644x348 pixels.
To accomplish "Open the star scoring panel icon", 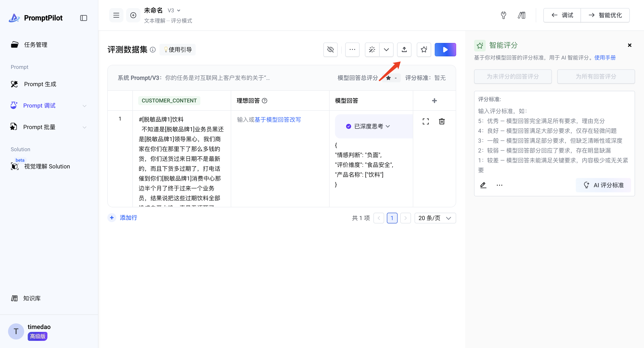I will pos(424,49).
